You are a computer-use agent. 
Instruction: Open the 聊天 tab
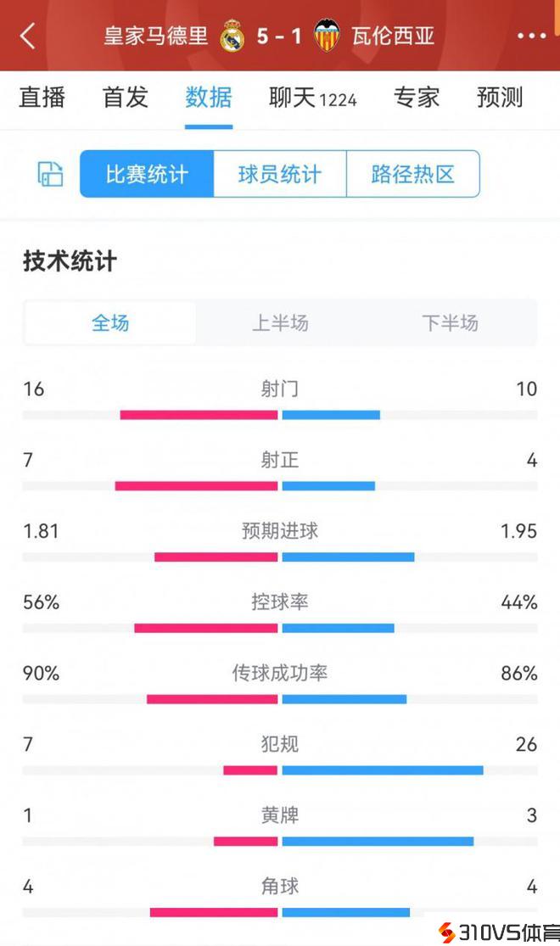point(312,98)
